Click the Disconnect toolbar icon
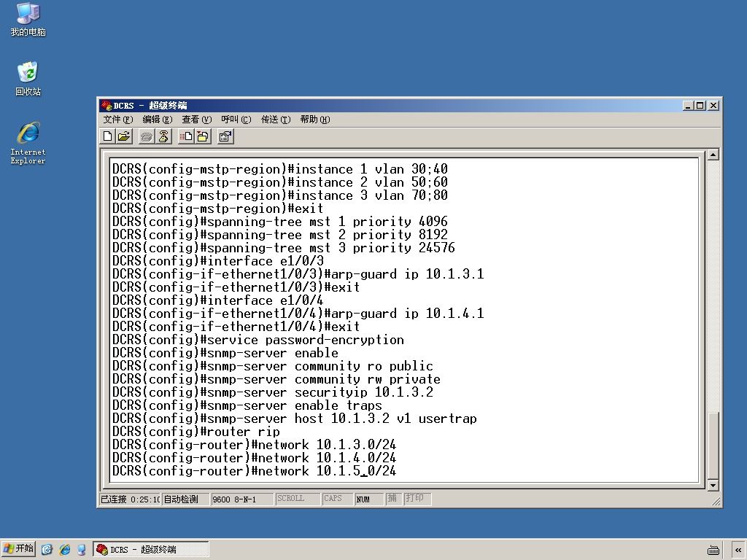Screen dimensions: 747x560 pyautogui.click(x=163, y=136)
